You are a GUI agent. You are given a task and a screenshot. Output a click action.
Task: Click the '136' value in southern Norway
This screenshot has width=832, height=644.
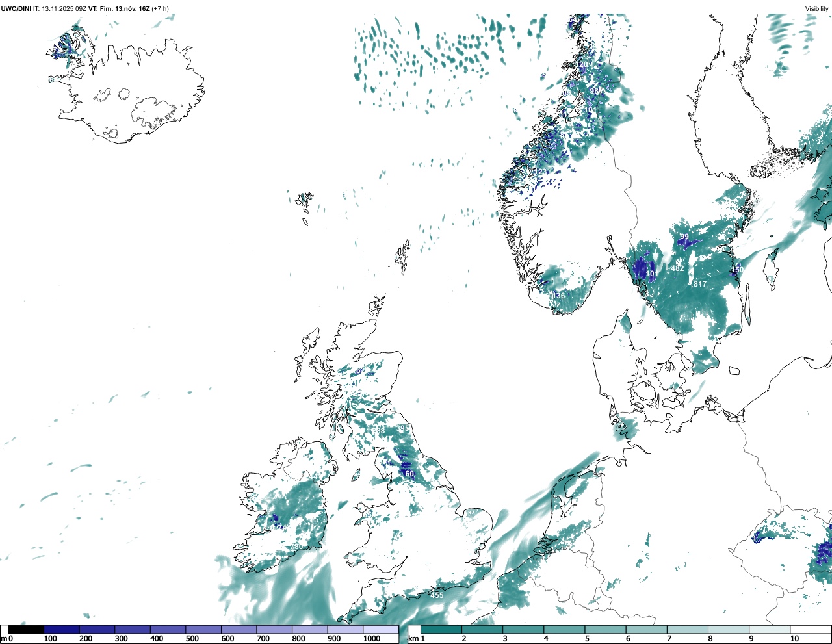[558, 295]
